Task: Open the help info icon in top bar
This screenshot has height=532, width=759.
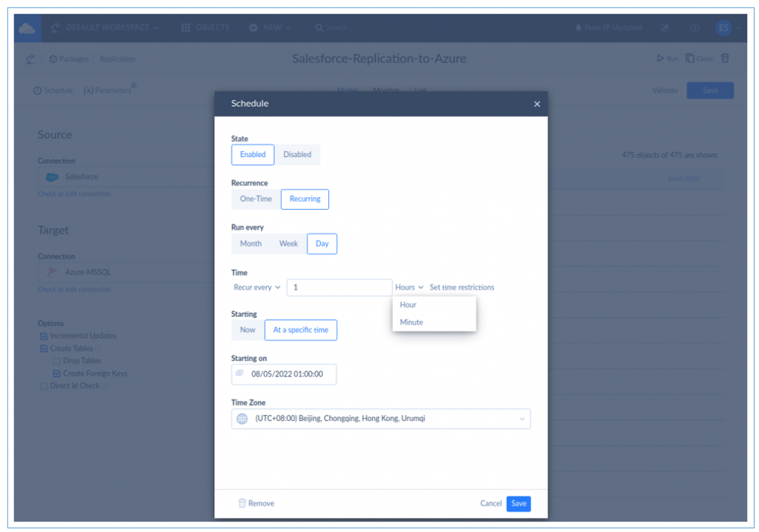Action: pos(694,27)
